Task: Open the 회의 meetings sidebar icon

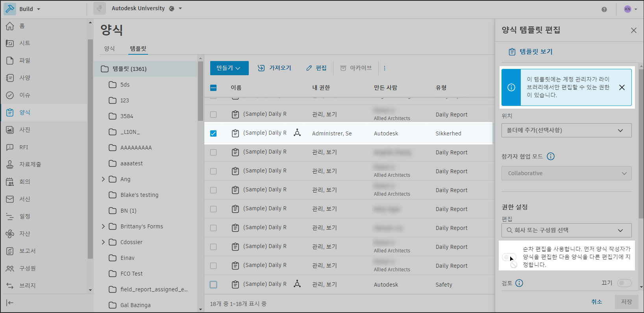Action: click(10, 182)
